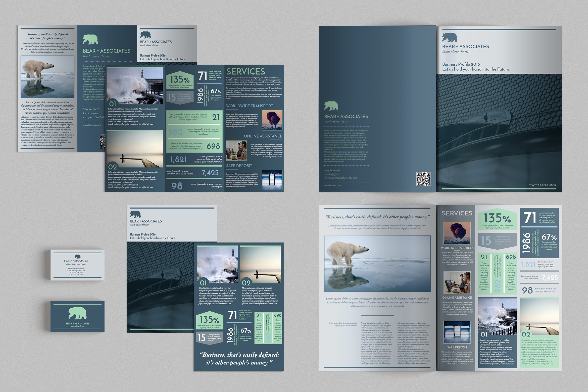Click bear logo on white business card
The height and width of the screenshot is (392, 588).
pyautogui.click(x=77, y=257)
